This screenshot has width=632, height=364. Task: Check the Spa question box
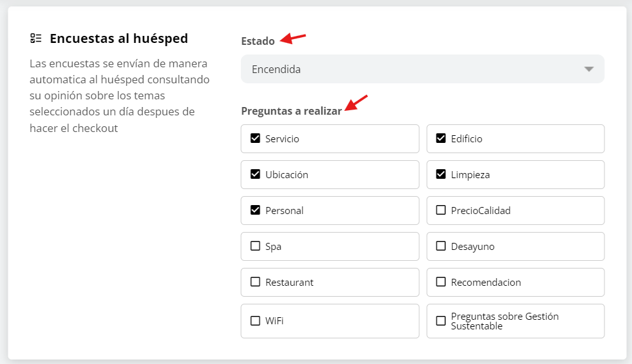coord(255,246)
